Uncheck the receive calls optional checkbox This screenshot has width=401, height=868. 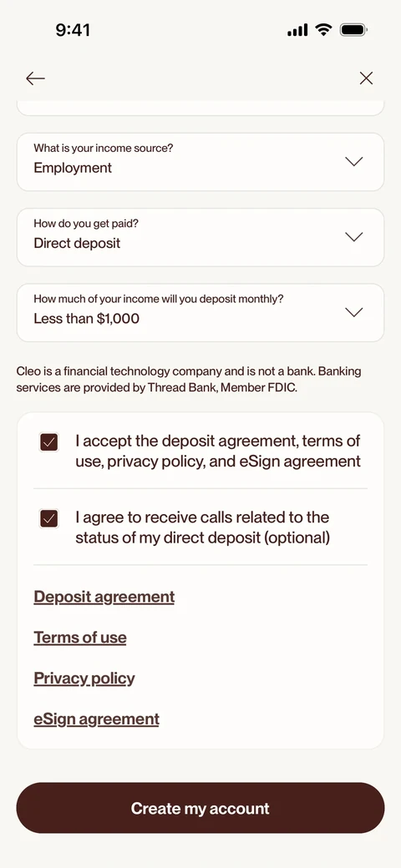coord(48,518)
